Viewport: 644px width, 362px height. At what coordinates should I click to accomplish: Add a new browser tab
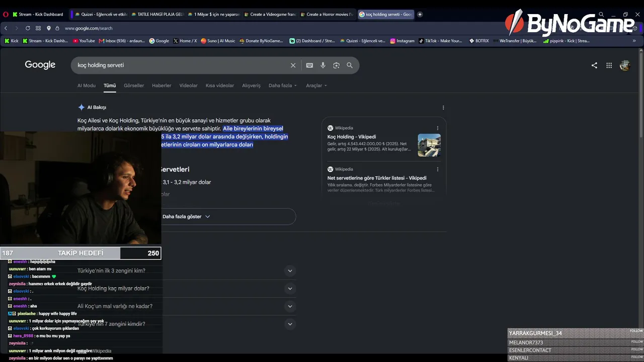pos(420,15)
